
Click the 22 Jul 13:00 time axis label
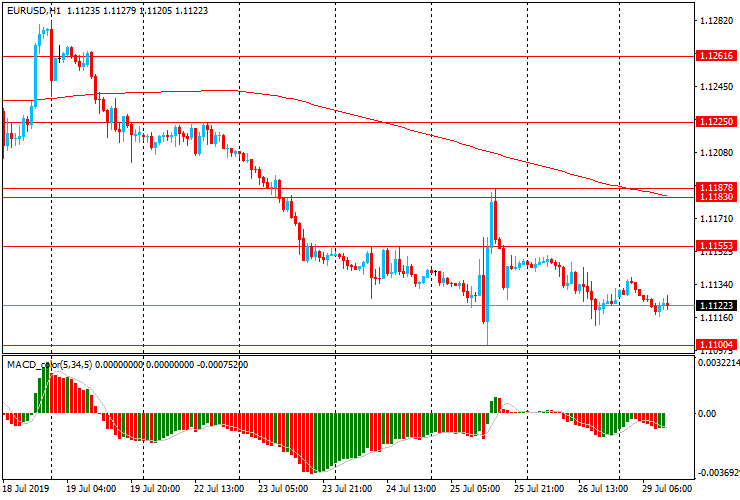pos(219,488)
